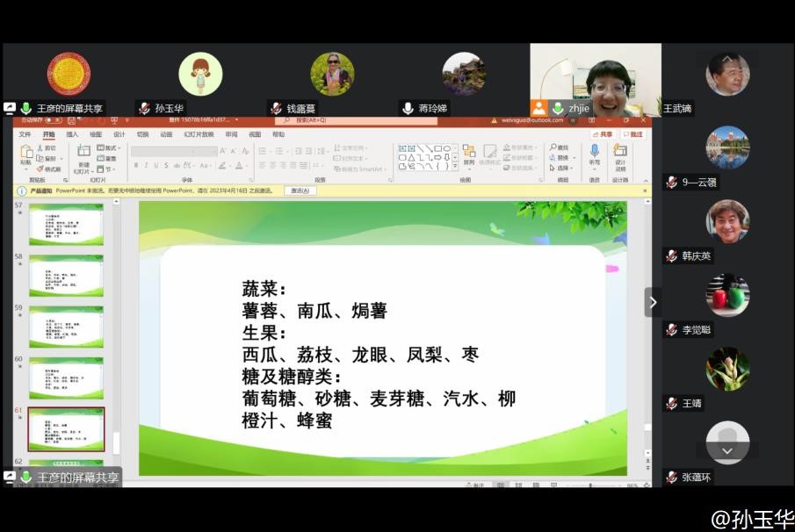Image resolution: width=795 pixels, height=532 pixels.
Task: Click the New Slide (新建幻灯片) icon
Action: coord(83,153)
